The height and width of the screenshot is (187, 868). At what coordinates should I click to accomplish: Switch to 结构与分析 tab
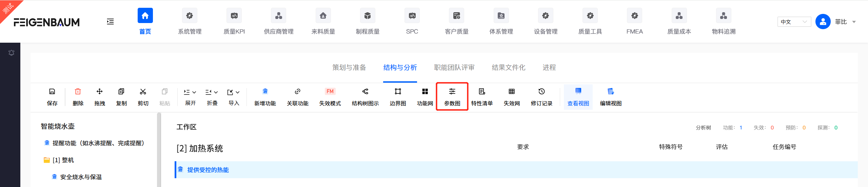pyautogui.click(x=400, y=67)
